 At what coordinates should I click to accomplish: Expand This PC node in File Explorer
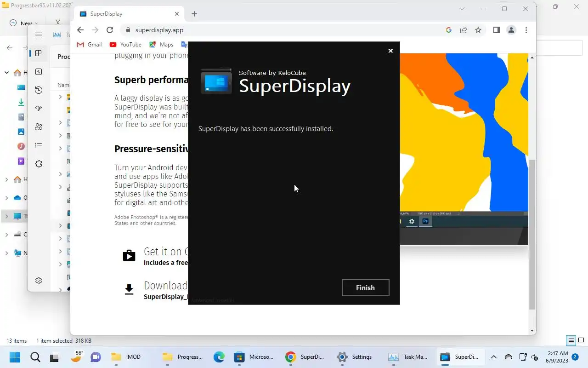(x=6, y=216)
